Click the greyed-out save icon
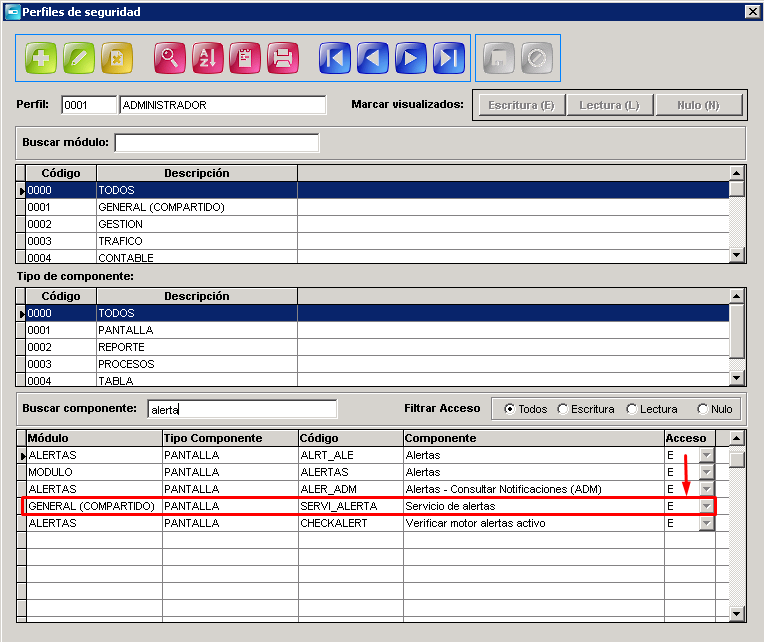 pos(498,58)
